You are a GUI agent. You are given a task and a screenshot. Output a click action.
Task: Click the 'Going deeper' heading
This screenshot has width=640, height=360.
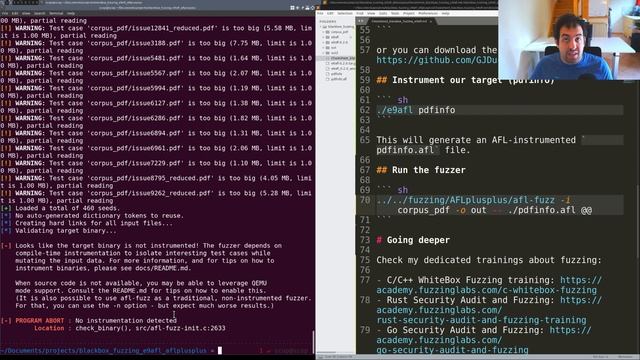pos(413,240)
